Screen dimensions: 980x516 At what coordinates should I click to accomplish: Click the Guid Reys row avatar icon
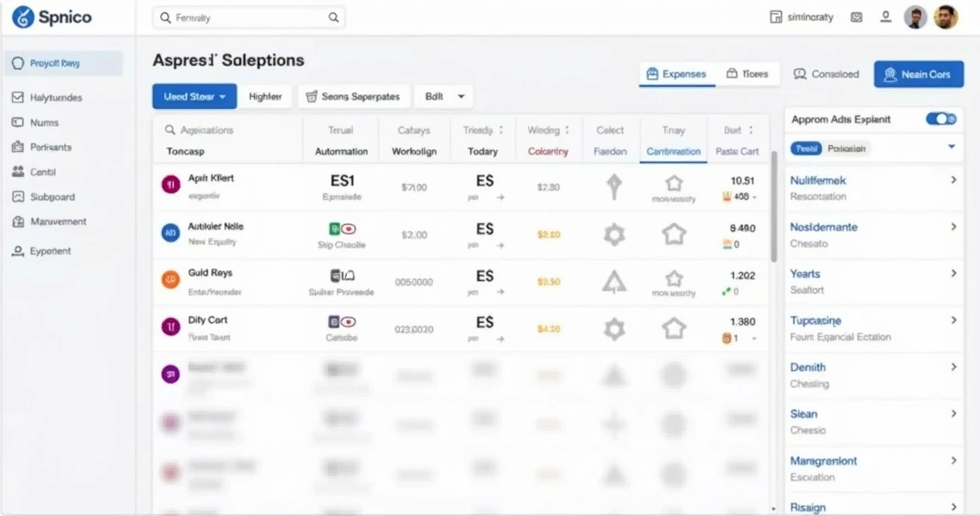171,281
